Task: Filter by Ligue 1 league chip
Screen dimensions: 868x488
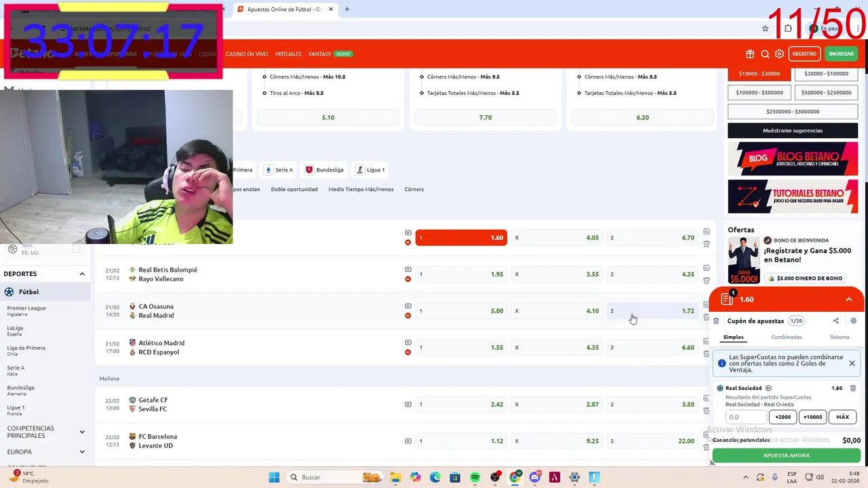Action: click(371, 169)
